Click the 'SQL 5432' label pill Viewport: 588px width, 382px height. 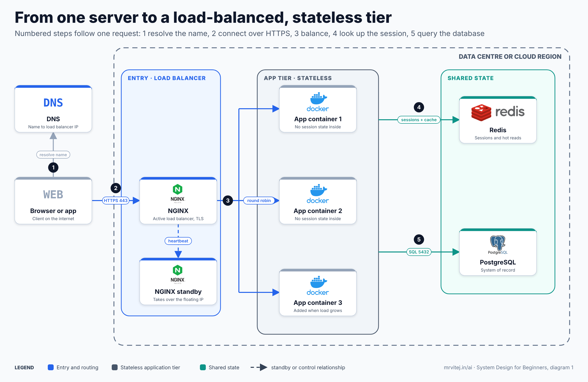(419, 252)
